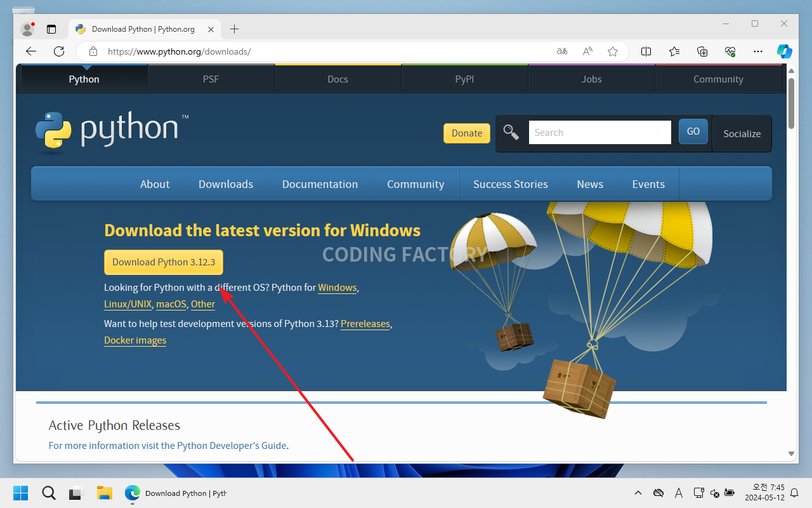Open browser Collections icon
The width and height of the screenshot is (812, 508).
point(702,51)
